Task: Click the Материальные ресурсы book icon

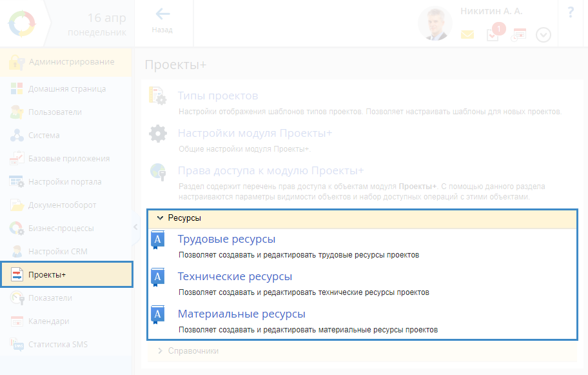Action: pos(158,315)
